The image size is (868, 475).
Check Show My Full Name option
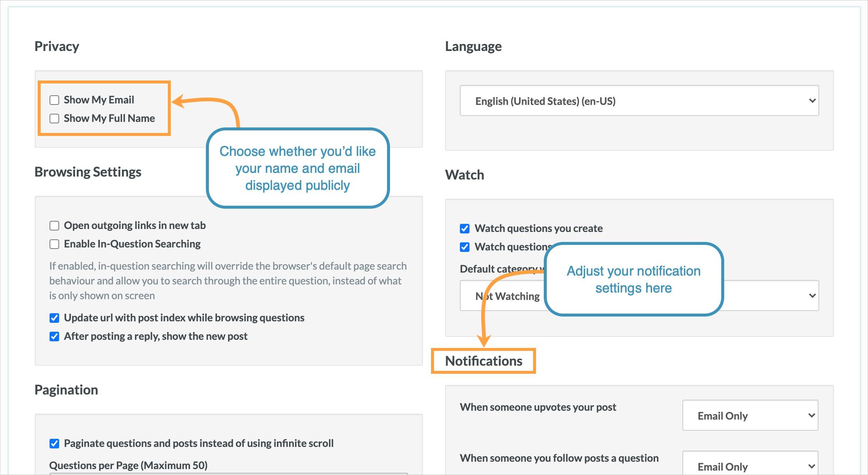(54, 119)
